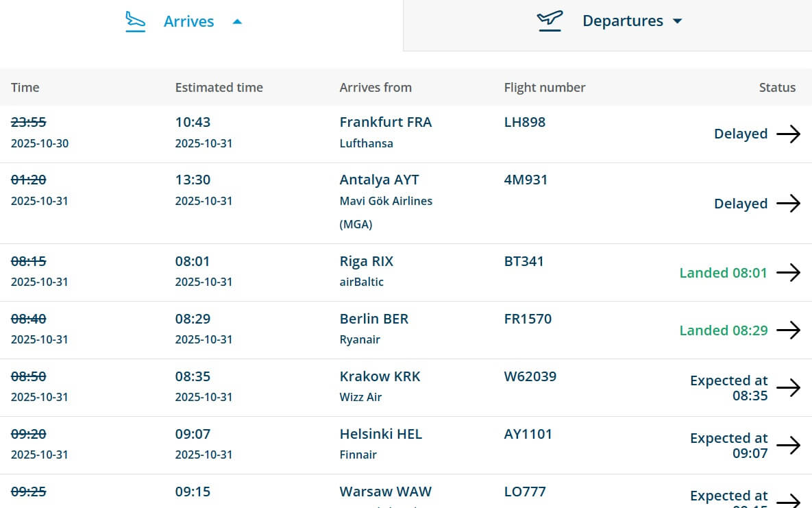The height and width of the screenshot is (508, 812).
Task: Switch to the Departures tab
Action: coord(622,21)
